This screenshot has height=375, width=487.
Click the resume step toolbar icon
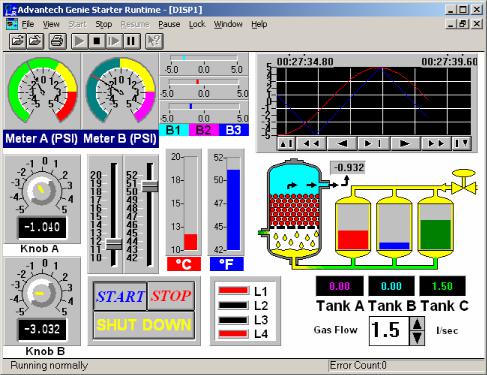114,41
